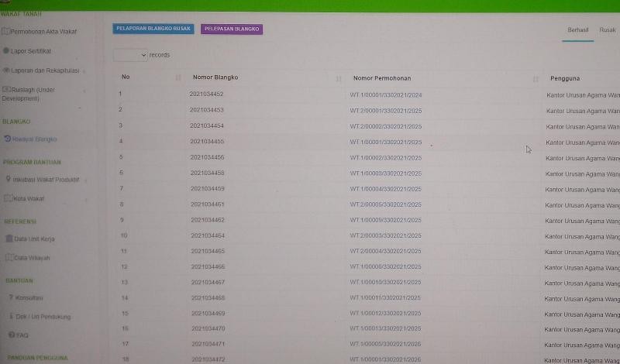
Task: Click the Kota Wakaf icon
Action: [9, 198]
